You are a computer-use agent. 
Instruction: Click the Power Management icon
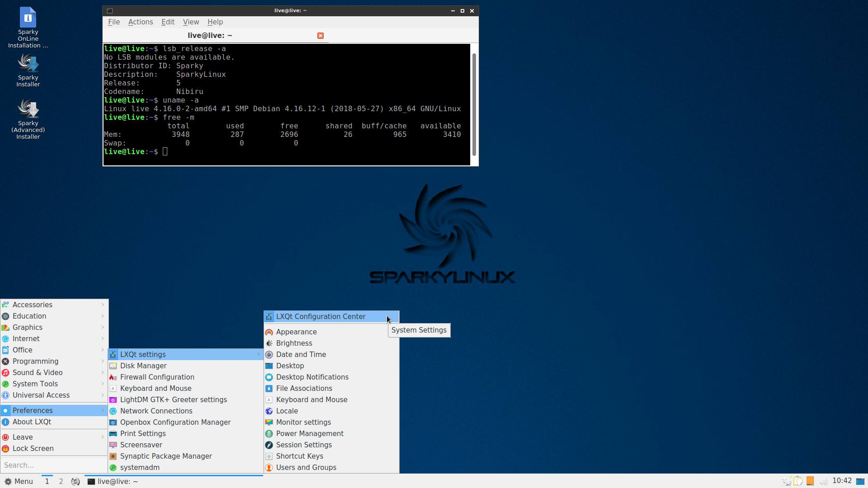(269, 434)
